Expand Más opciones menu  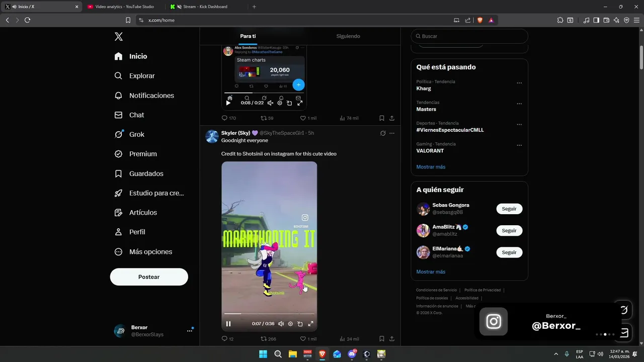[x=143, y=252]
